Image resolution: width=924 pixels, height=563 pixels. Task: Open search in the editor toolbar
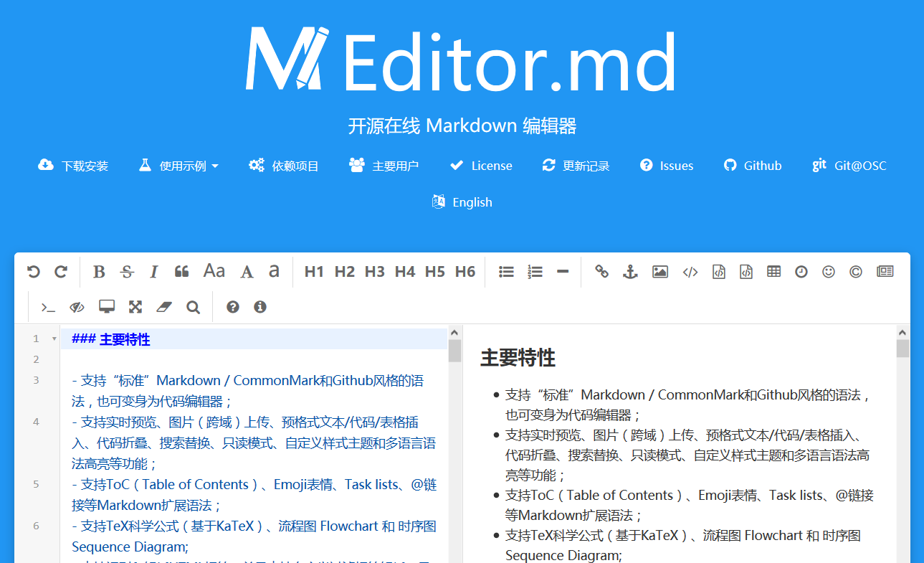193,307
